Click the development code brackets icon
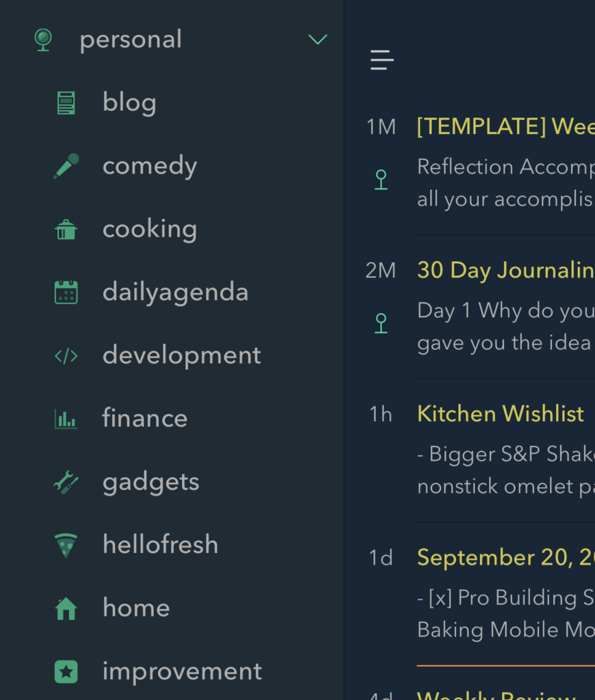This screenshot has width=595, height=700. point(66,355)
